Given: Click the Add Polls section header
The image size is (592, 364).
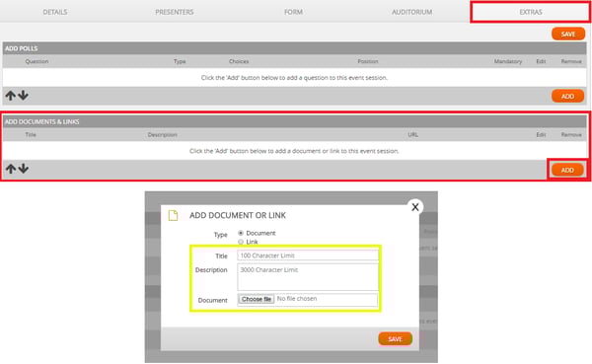Looking at the screenshot, I should (294, 48).
